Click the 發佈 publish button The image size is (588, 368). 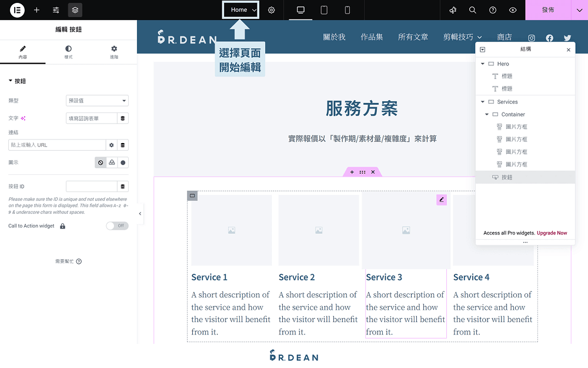coord(548,10)
